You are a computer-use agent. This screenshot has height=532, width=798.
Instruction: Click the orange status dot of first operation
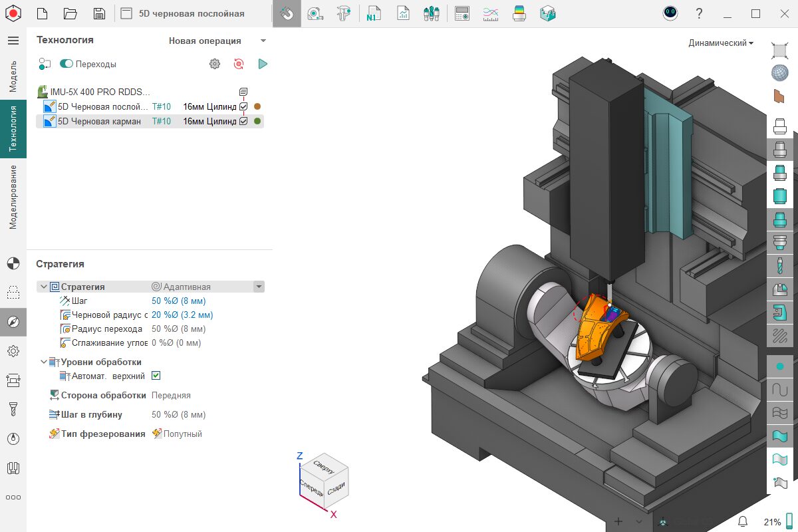pos(257,106)
